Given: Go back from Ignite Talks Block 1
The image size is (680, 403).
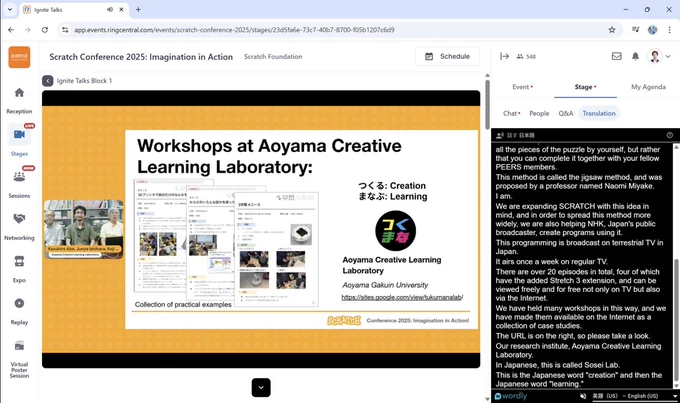Looking at the screenshot, I should (x=48, y=81).
